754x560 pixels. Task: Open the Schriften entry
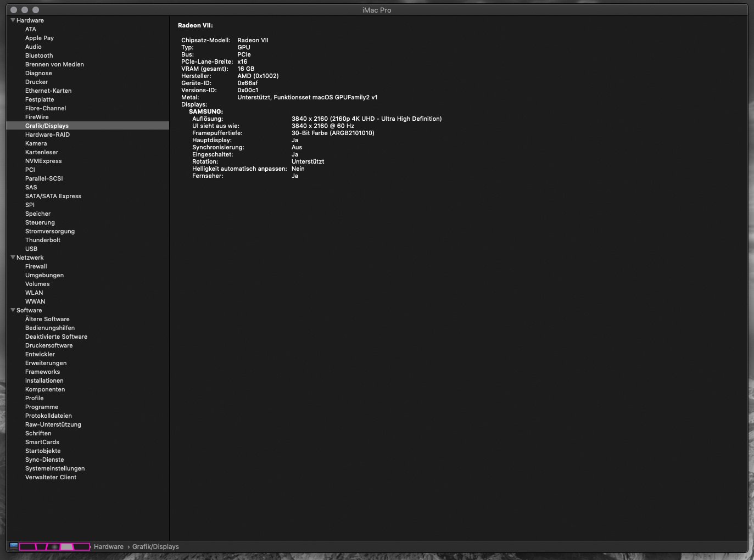pos(38,433)
